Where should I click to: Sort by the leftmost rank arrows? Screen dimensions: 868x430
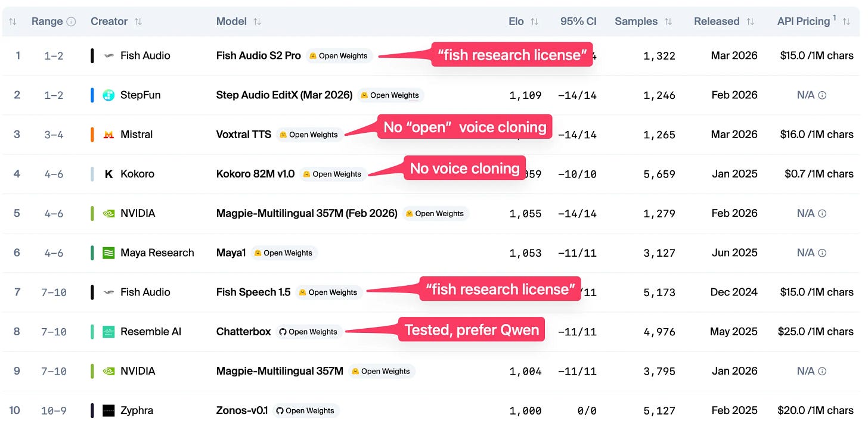click(13, 21)
